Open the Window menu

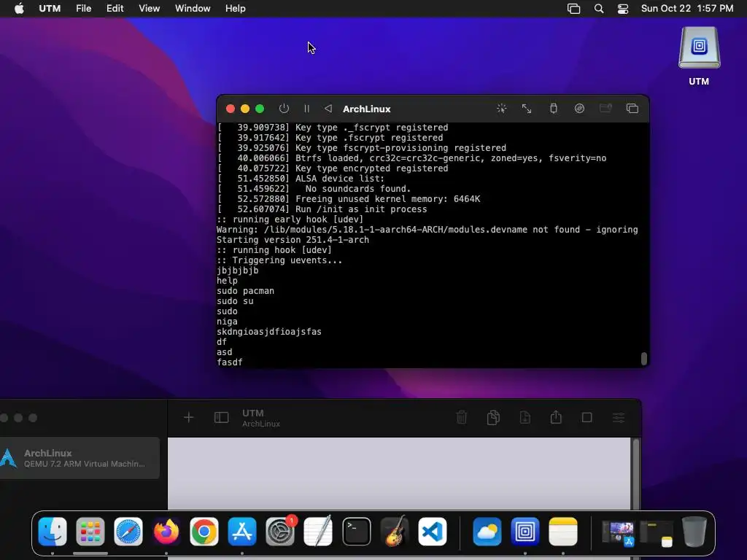point(193,9)
